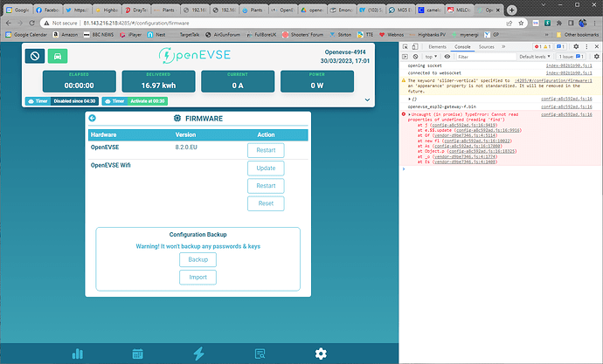The width and height of the screenshot is (603, 364).
Task: Switch to the DrayTek browser tab
Action: (136, 10)
